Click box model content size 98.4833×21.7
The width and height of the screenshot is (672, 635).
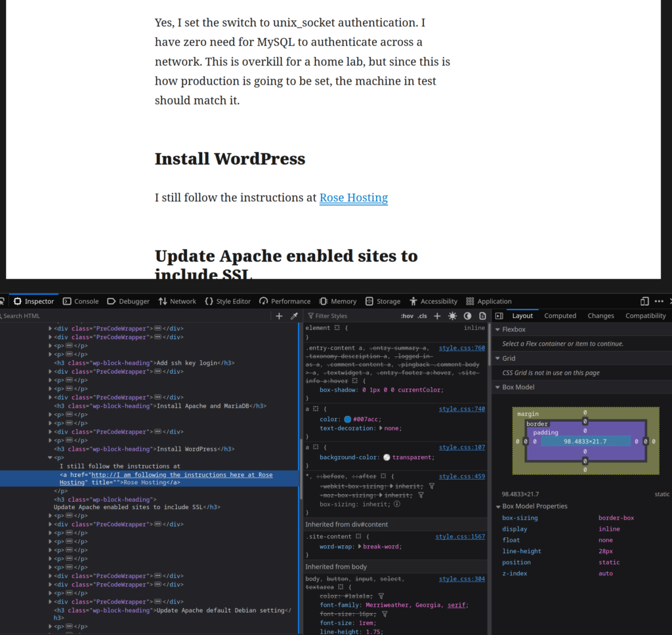coord(585,441)
